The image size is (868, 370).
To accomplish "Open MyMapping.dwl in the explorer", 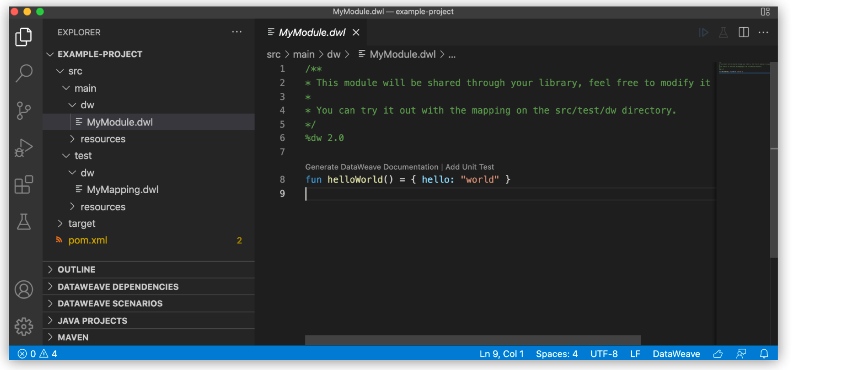I will tap(122, 189).
